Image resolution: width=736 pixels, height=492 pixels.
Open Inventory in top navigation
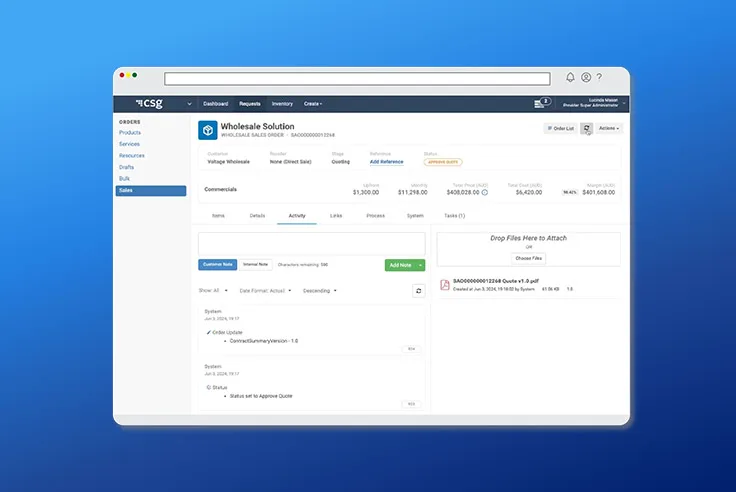pos(282,104)
